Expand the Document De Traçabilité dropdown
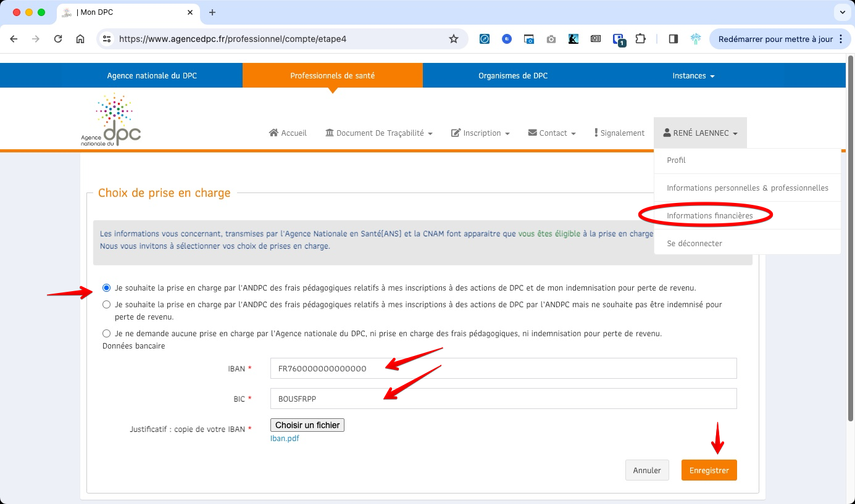Image resolution: width=855 pixels, height=504 pixels. pyautogui.click(x=379, y=133)
